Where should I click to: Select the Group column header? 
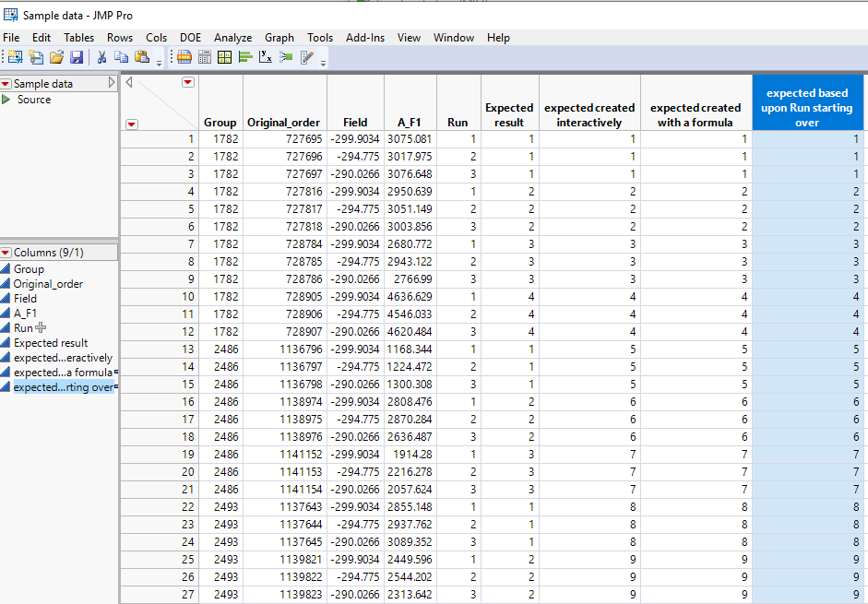[x=220, y=103]
